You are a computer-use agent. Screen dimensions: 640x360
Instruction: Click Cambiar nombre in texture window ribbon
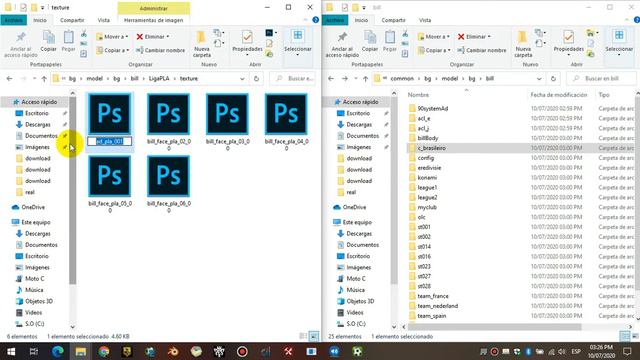pyautogui.click(x=160, y=50)
